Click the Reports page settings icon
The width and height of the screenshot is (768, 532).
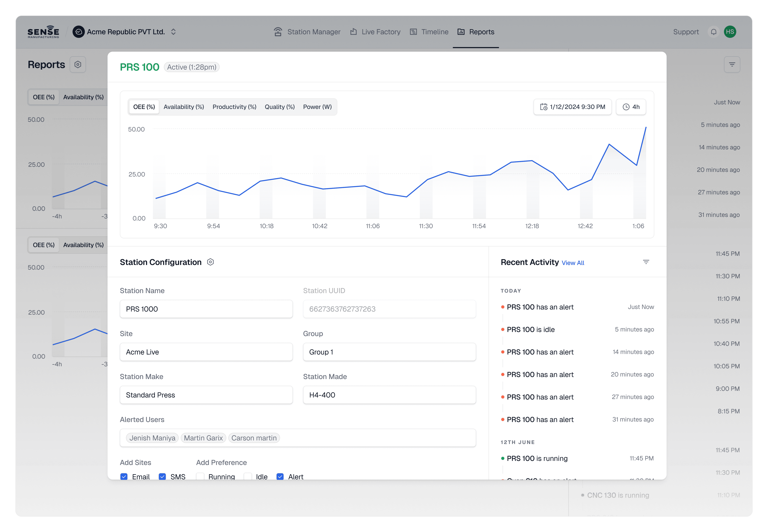click(78, 64)
